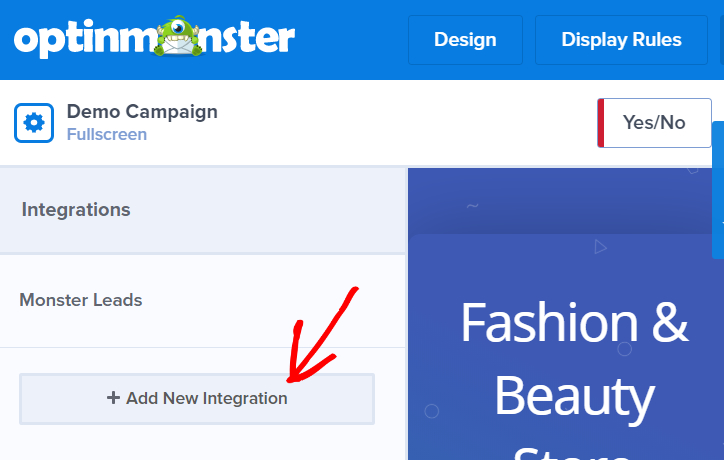Select the Monster Leads integration row
This screenshot has height=460, width=724.
(x=203, y=300)
